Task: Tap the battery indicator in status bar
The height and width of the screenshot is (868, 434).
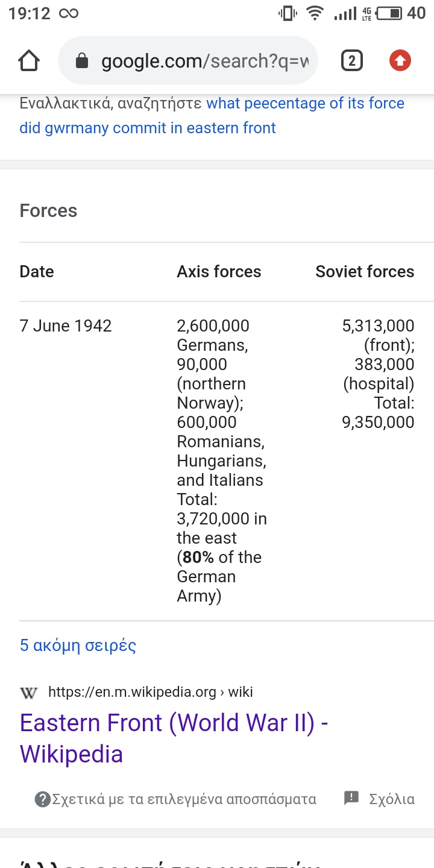Action: 389,13
